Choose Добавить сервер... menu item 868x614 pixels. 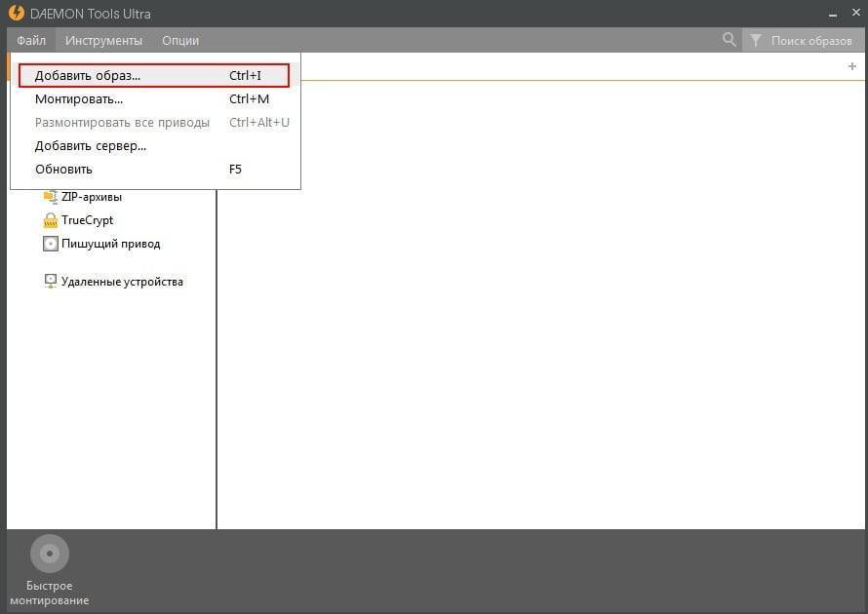click(x=91, y=146)
